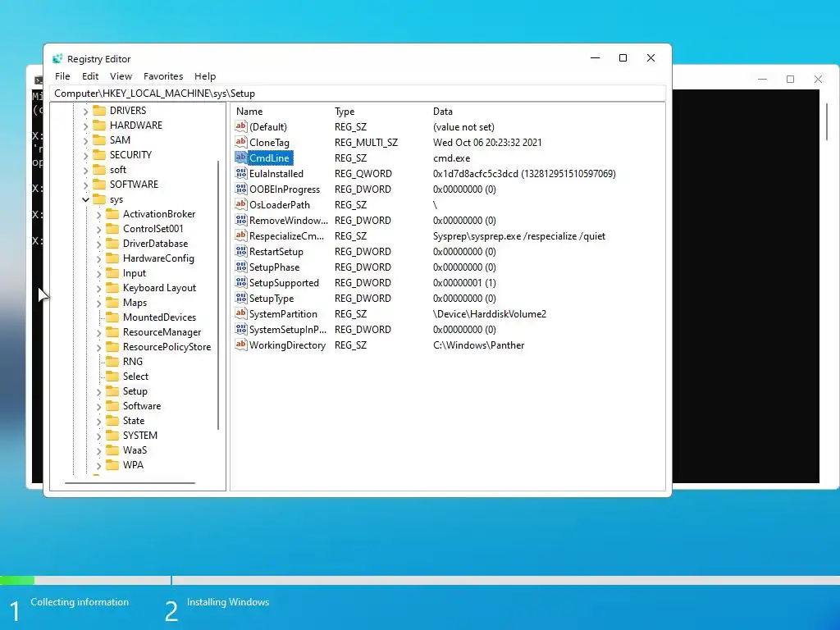The height and width of the screenshot is (630, 840).
Task: Open the View menu
Action: 121,76
